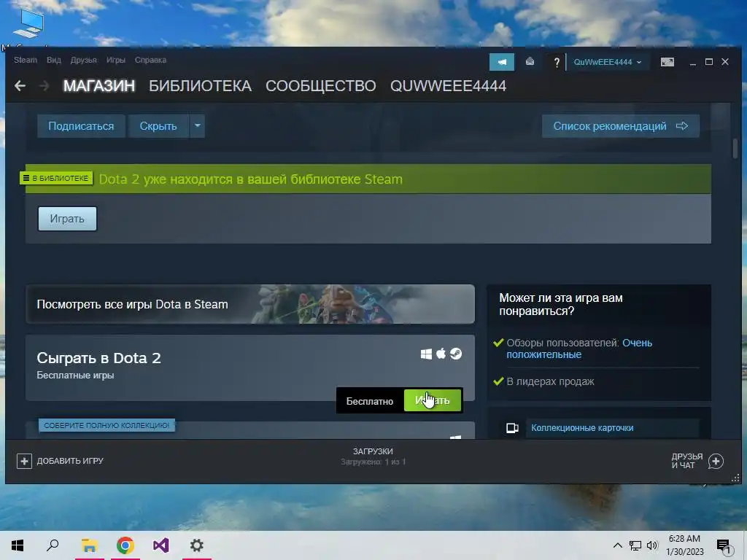Click the green Играть button beside Бесплатно
Viewport: 747px width, 560px height.
point(433,400)
